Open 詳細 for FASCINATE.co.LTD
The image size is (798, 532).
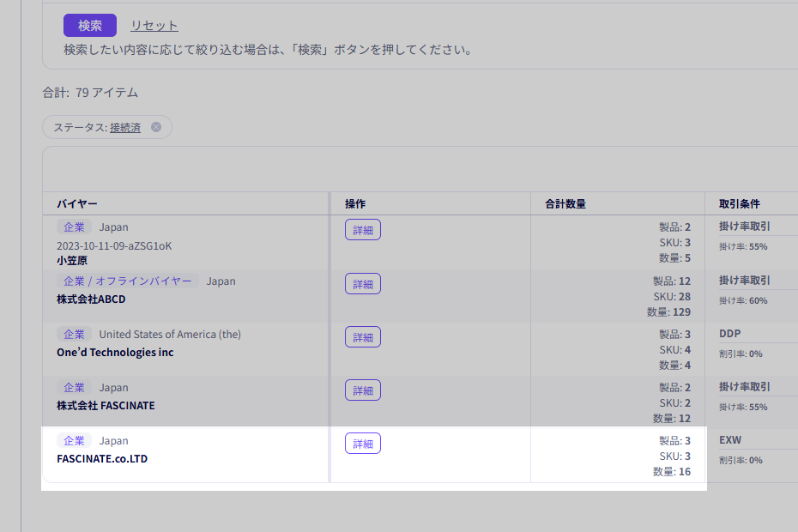click(x=363, y=444)
